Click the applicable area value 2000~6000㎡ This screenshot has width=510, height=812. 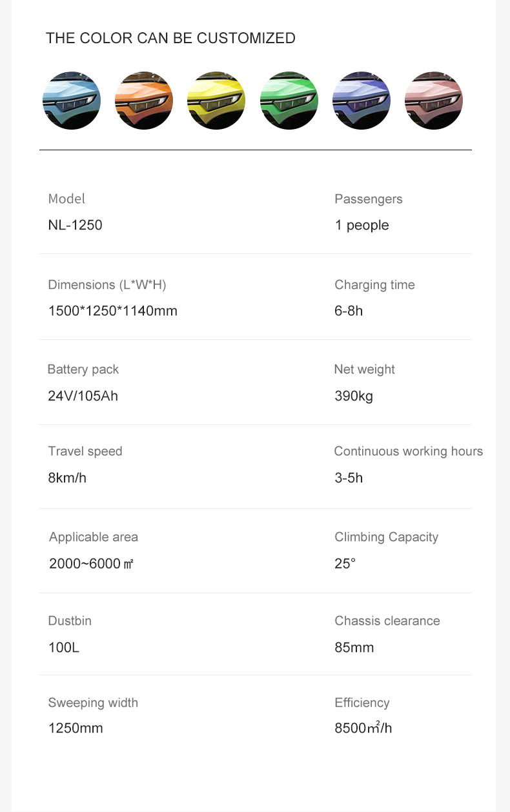coord(91,564)
